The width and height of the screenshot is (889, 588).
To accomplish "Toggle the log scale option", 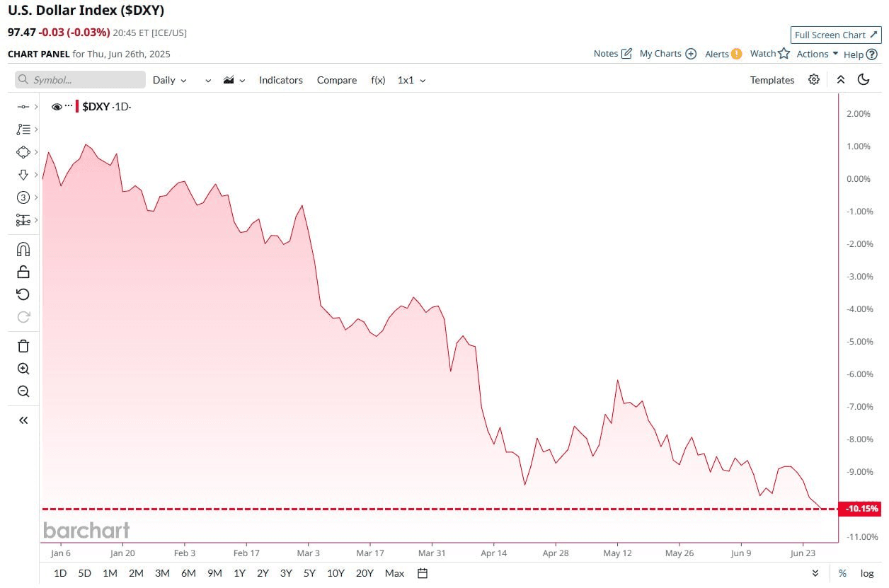I will (x=866, y=573).
